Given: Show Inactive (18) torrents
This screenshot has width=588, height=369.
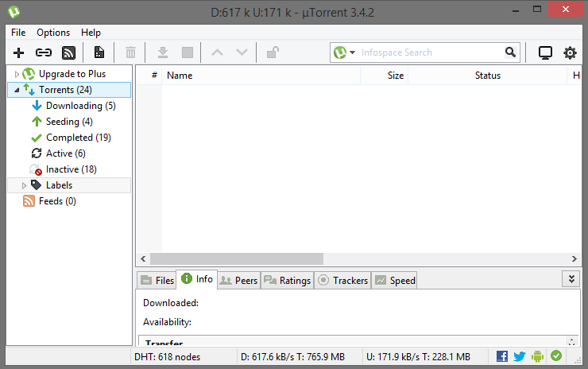Looking at the screenshot, I should (72, 169).
